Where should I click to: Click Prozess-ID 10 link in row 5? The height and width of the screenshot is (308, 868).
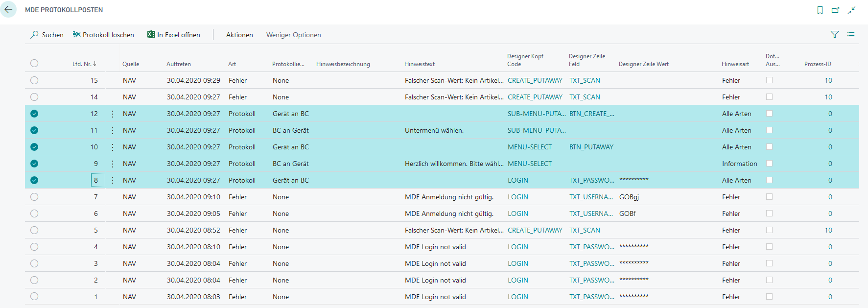tap(828, 230)
